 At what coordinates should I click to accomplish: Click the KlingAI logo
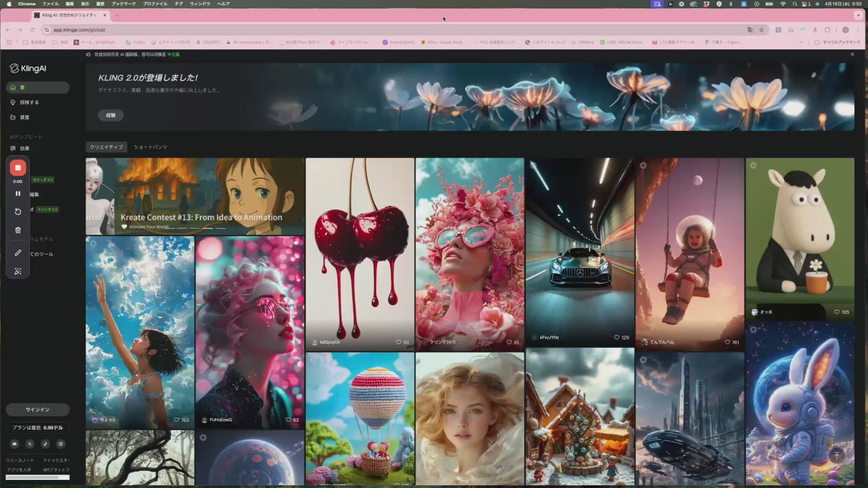click(x=28, y=68)
